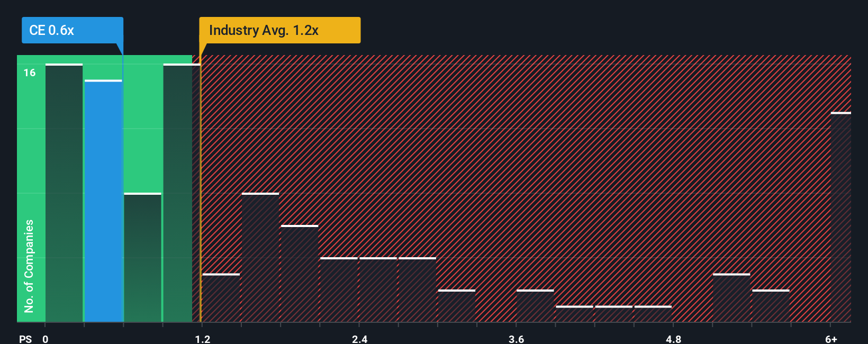Click the yellow Industry Avg. 1.2x label
The height and width of the screenshot is (344, 868).
point(279,30)
